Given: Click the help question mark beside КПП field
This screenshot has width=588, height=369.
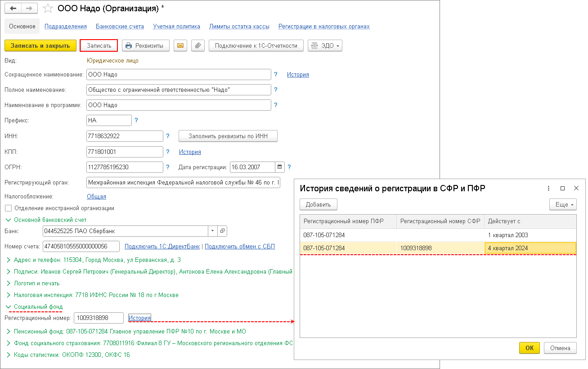Looking at the screenshot, I should point(168,152).
